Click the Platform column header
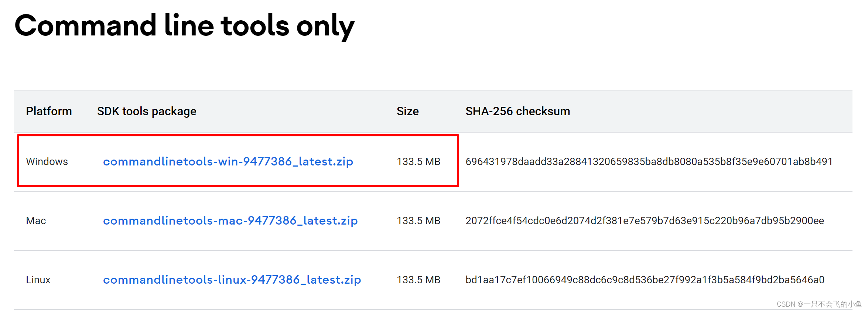The height and width of the screenshot is (311, 868). pyautogui.click(x=49, y=111)
